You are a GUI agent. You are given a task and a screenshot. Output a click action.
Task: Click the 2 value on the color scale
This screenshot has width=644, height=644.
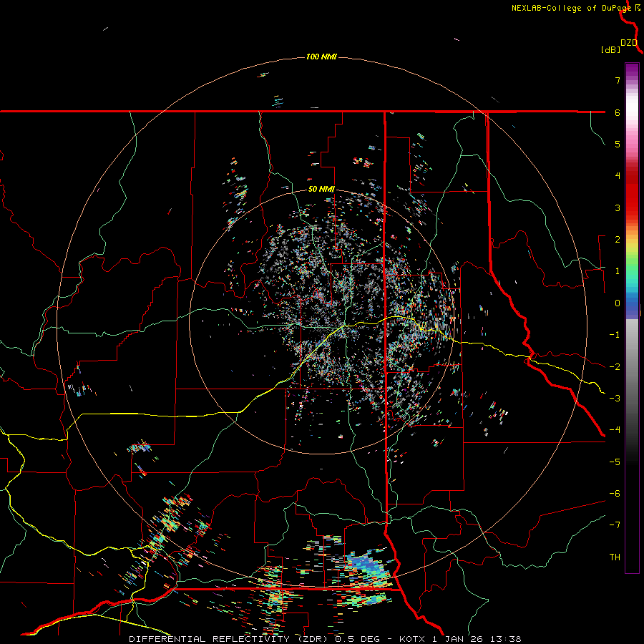point(618,240)
